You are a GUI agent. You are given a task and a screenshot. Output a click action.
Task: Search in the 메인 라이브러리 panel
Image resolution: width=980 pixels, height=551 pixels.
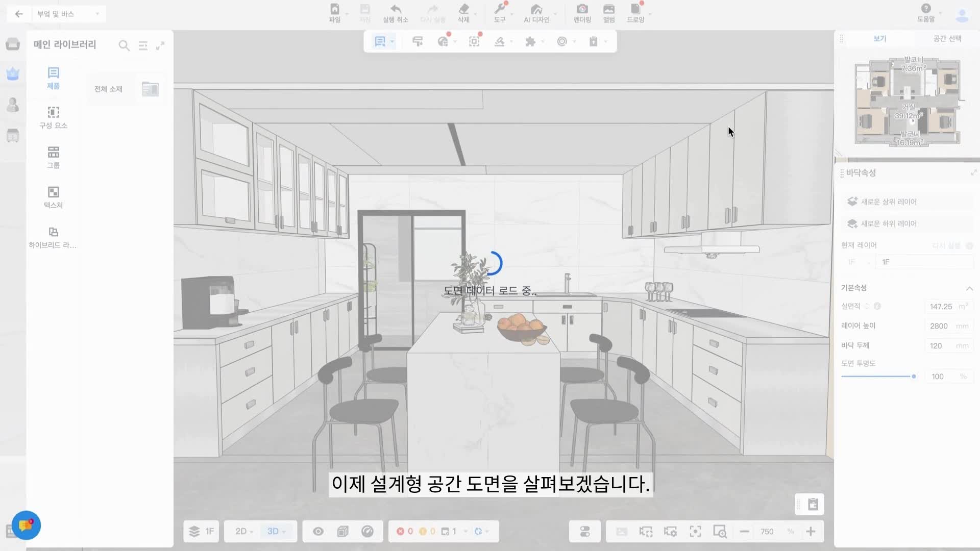click(x=124, y=45)
